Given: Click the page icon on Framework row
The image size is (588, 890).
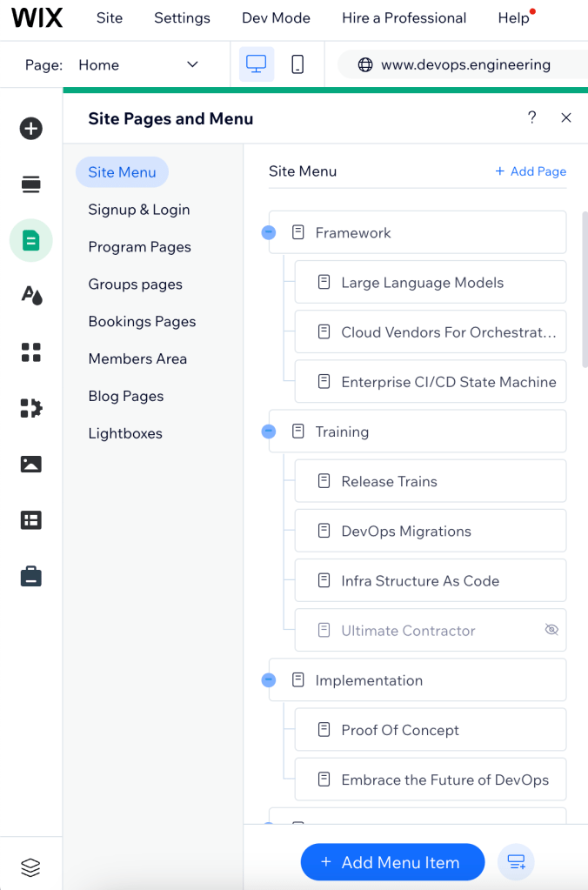Looking at the screenshot, I should [x=298, y=232].
